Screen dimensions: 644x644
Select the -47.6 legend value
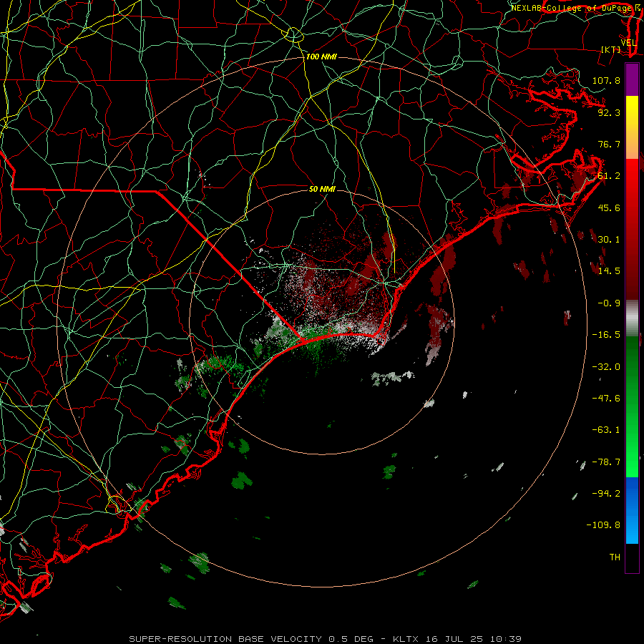tap(606, 399)
